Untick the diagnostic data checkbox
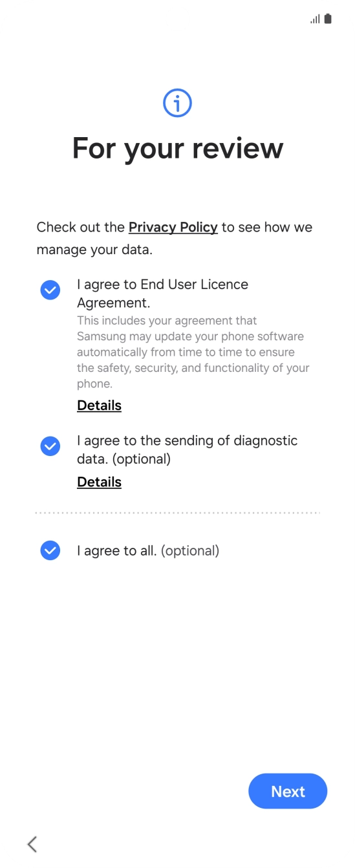Image resolution: width=355 pixels, height=868 pixels. [x=50, y=446]
